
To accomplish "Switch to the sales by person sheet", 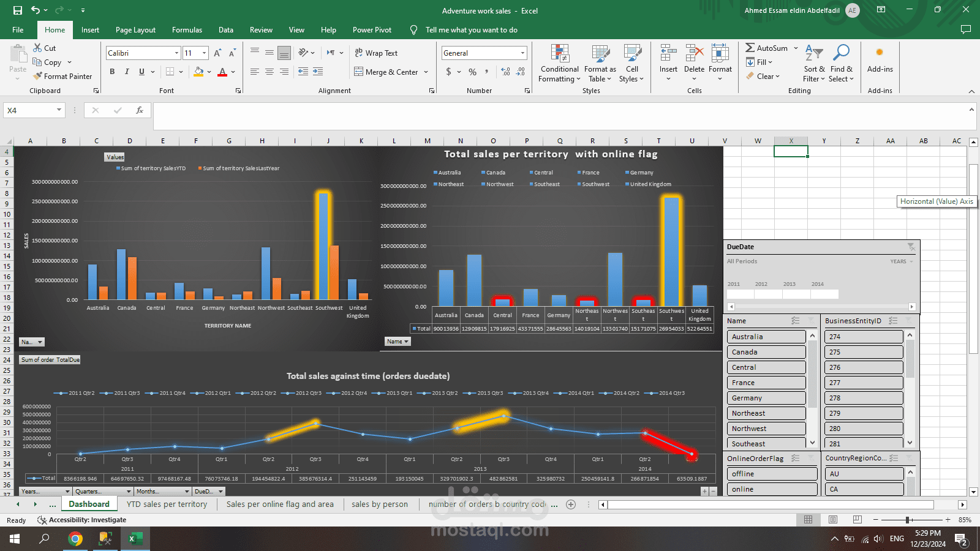I will pos(380,504).
